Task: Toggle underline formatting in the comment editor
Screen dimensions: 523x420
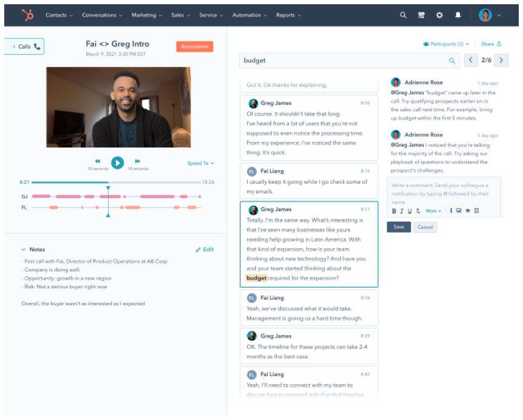Action: tap(411, 211)
